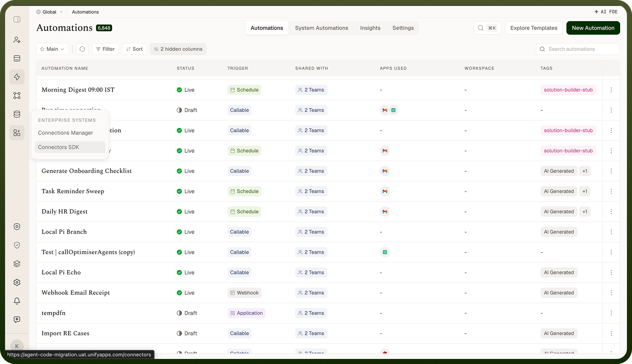
Task: Switch to the Insights tab
Action: tap(370, 28)
